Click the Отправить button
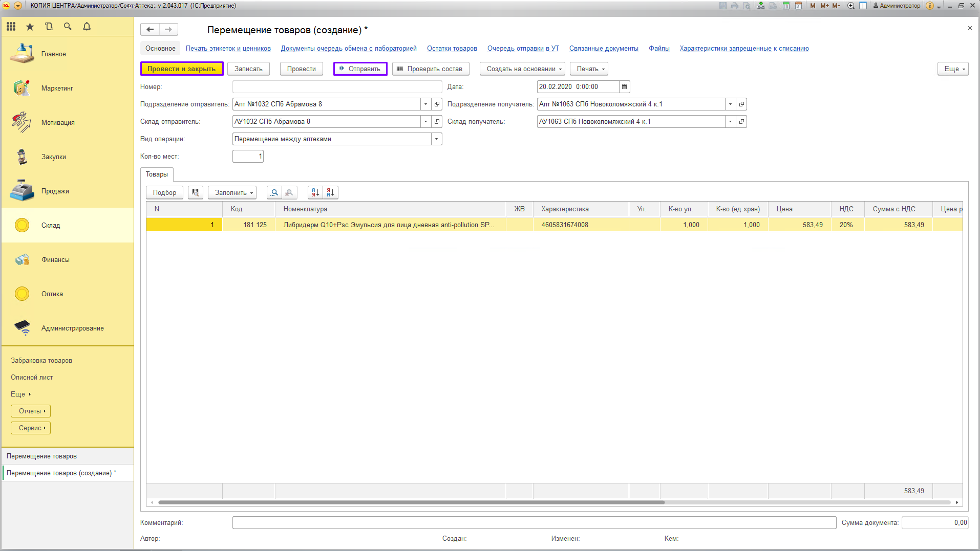The height and width of the screenshot is (551, 980). pyautogui.click(x=360, y=69)
